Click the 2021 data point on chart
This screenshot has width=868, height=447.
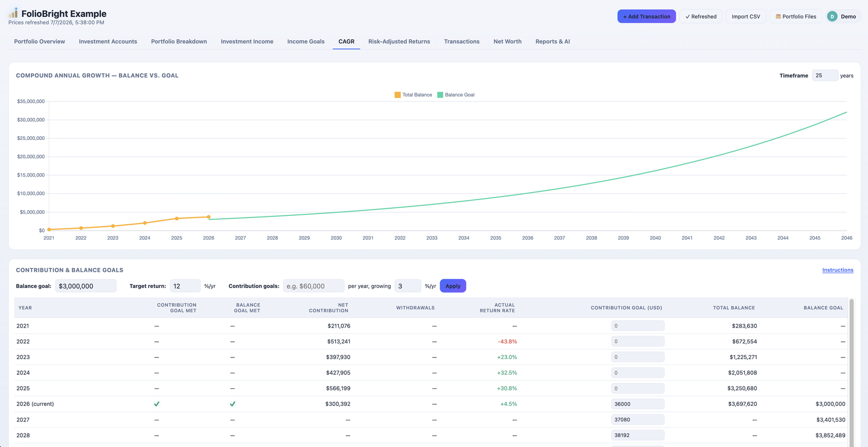click(x=49, y=229)
